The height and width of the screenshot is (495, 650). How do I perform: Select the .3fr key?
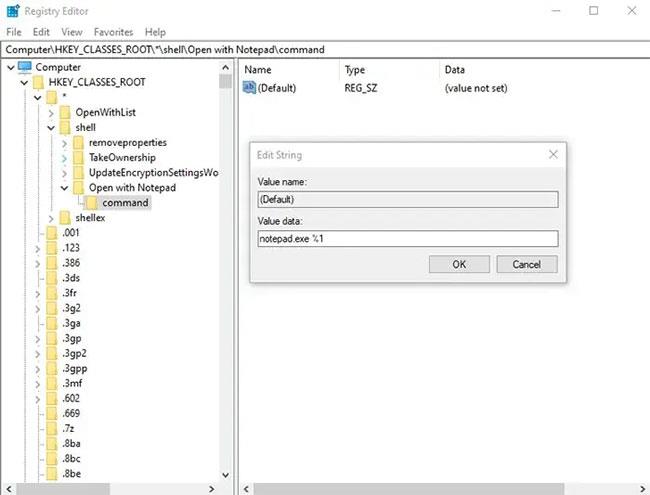69,293
